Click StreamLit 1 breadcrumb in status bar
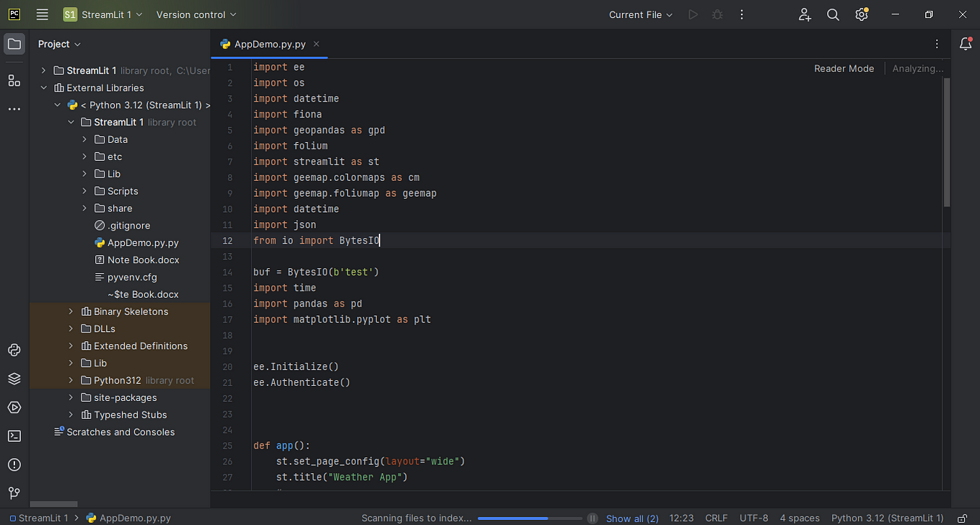 pos(39,518)
